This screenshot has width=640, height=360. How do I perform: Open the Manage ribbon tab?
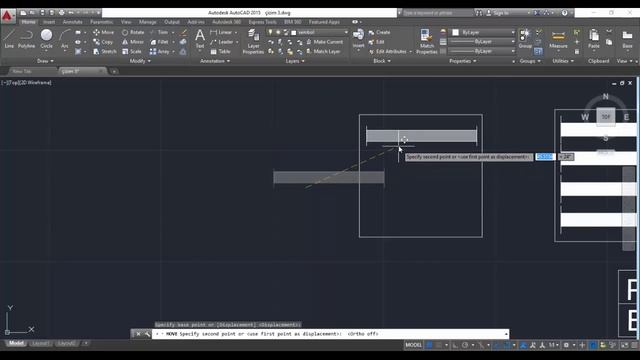point(148,22)
